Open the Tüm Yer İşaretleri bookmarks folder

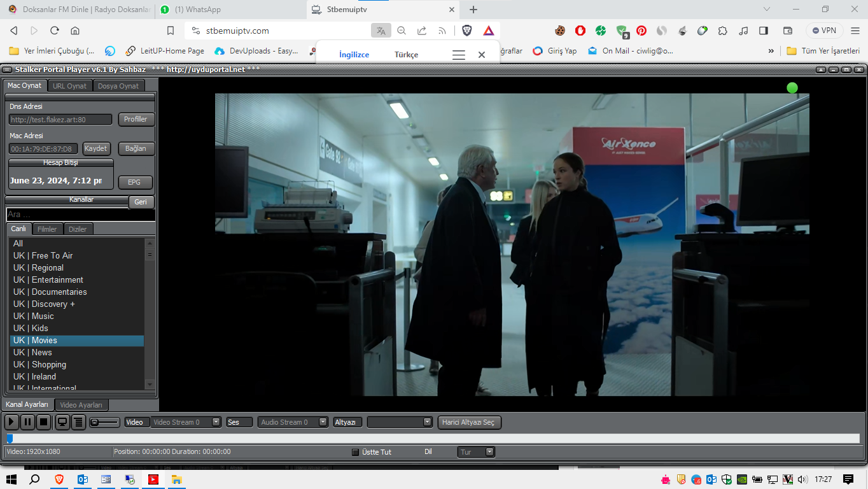(823, 51)
